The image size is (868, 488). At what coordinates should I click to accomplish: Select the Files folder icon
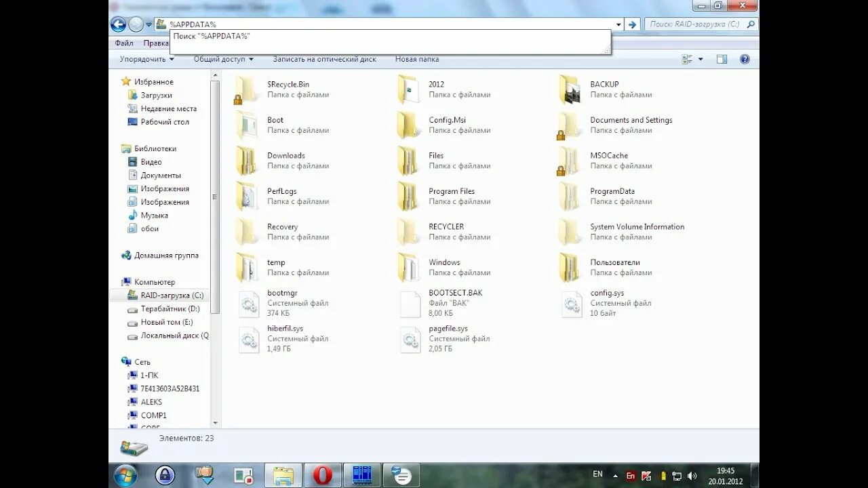(408, 161)
